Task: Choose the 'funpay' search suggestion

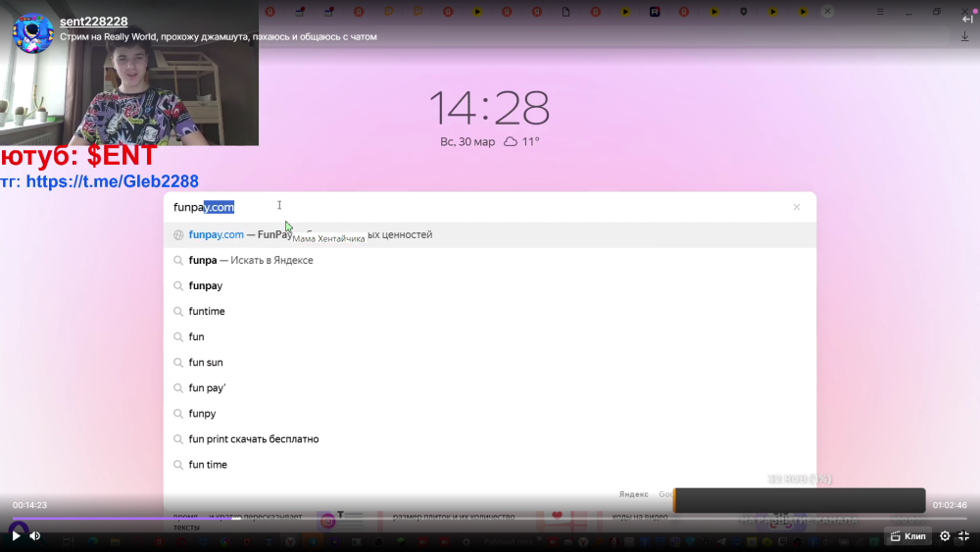Action: pos(490,285)
